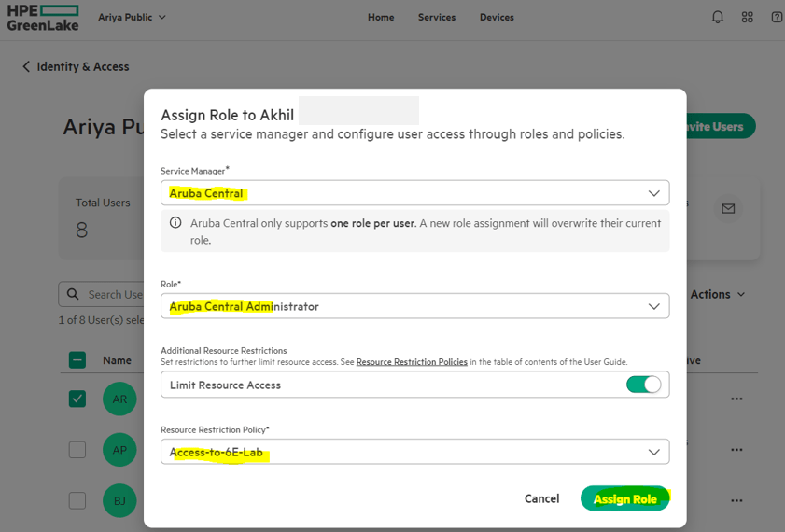Toggle off Limit Resource Access switch

pyautogui.click(x=643, y=385)
